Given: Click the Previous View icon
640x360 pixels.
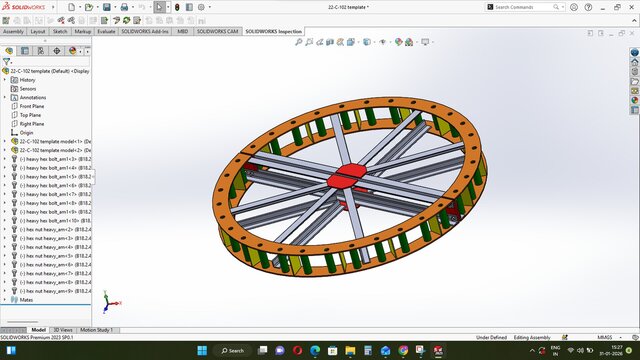Looking at the screenshot, I should click(320, 42).
